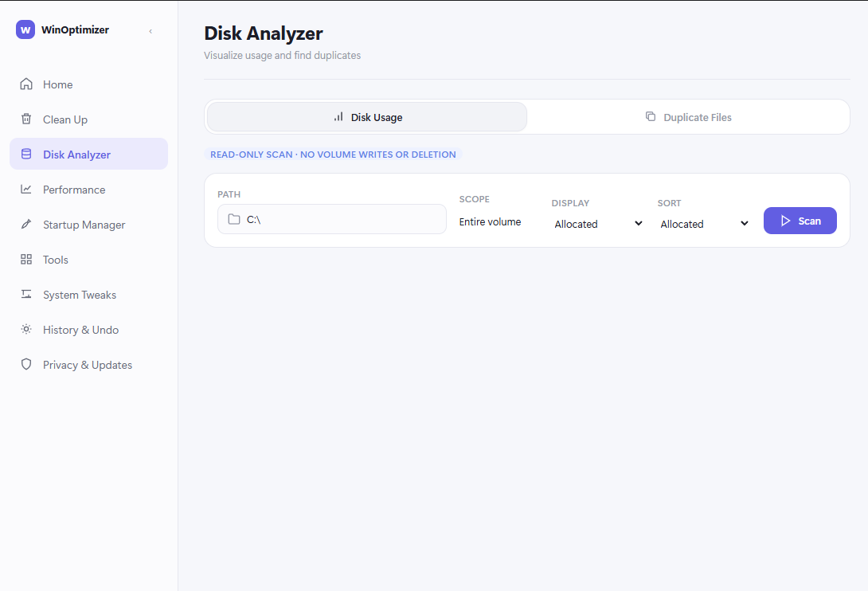
Task: Open the Display dropdown set to Allocated
Action: tap(598, 224)
